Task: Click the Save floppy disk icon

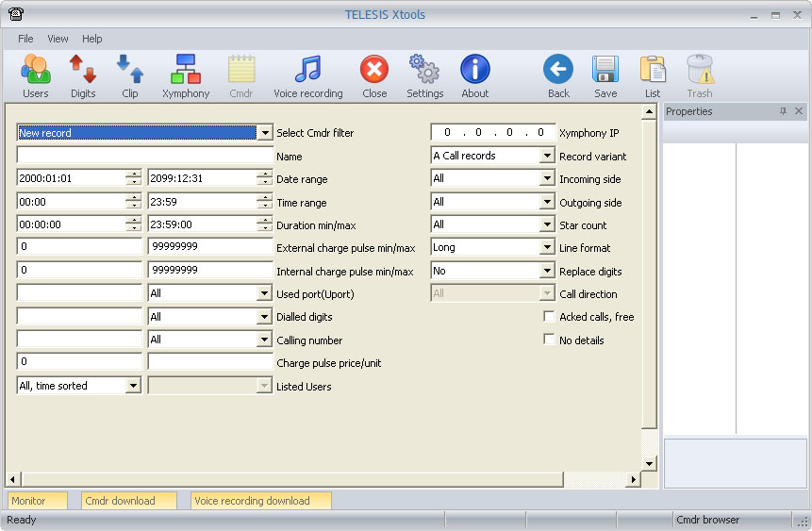Action: click(605, 75)
